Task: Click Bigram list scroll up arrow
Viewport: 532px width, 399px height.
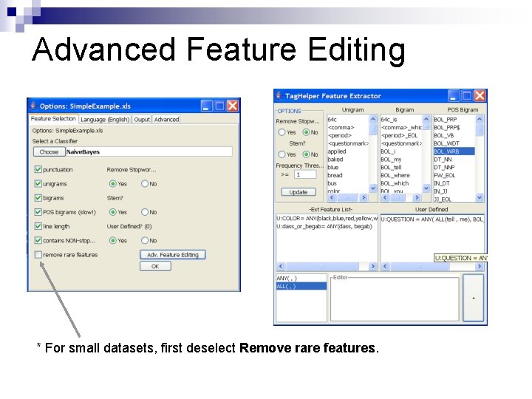Action: (x=426, y=119)
